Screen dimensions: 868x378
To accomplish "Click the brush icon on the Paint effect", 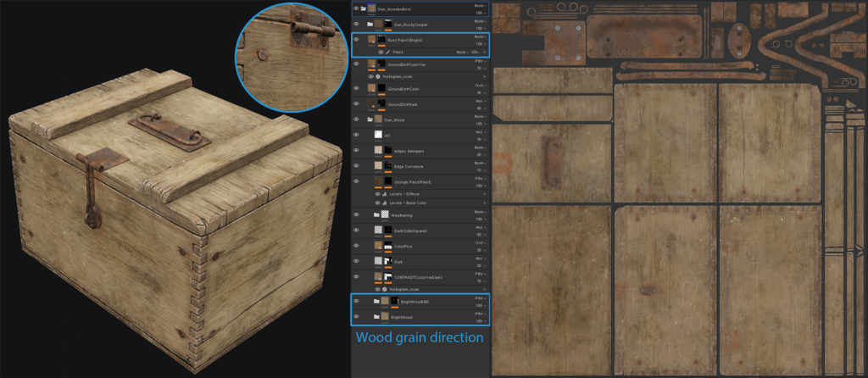I will click(x=388, y=52).
